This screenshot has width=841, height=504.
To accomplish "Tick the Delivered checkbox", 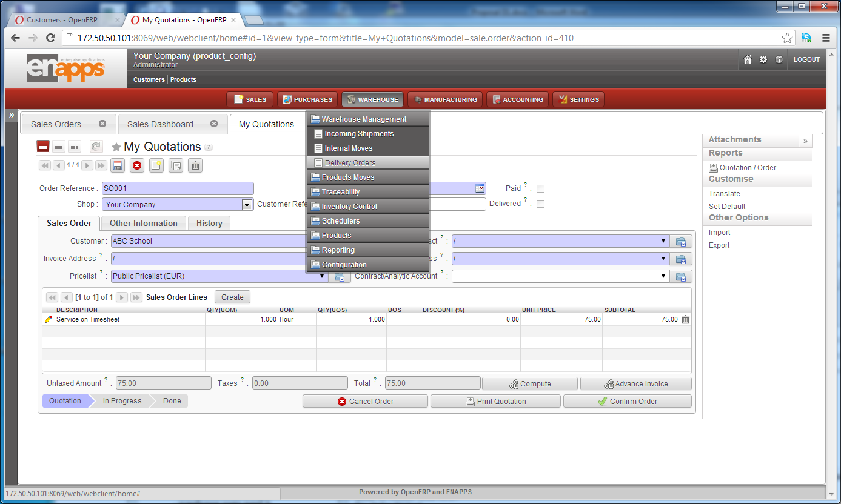I will [540, 204].
